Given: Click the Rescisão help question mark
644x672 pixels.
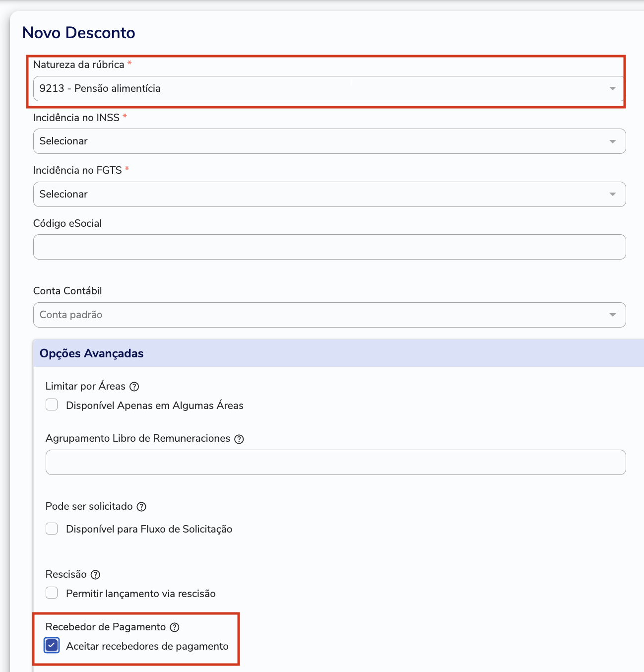Looking at the screenshot, I should click(96, 575).
